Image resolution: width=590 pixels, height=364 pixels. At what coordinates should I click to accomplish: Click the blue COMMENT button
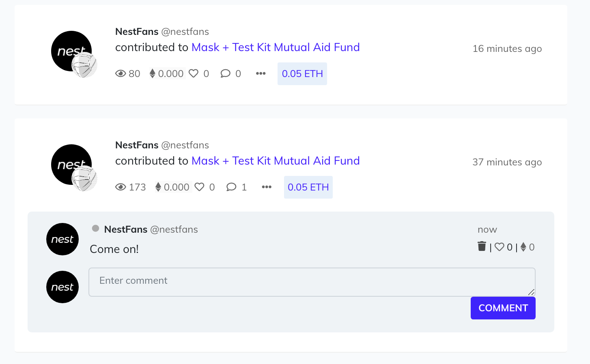[x=503, y=308]
